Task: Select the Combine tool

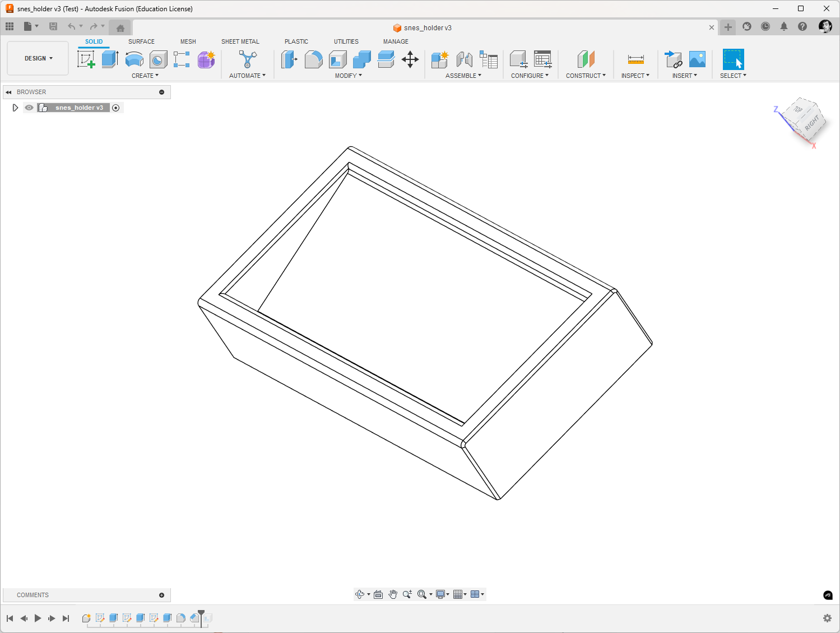Action: pos(362,59)
